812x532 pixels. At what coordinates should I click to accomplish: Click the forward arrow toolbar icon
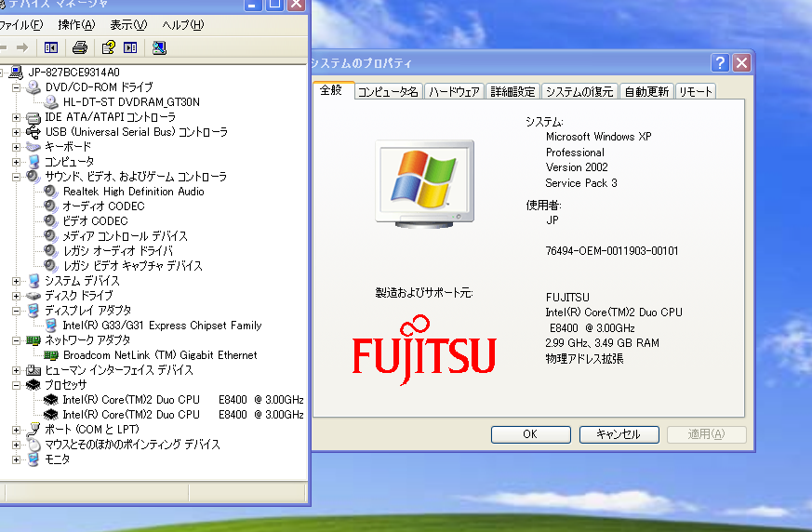pyautogui.click(x=21, y=48)
